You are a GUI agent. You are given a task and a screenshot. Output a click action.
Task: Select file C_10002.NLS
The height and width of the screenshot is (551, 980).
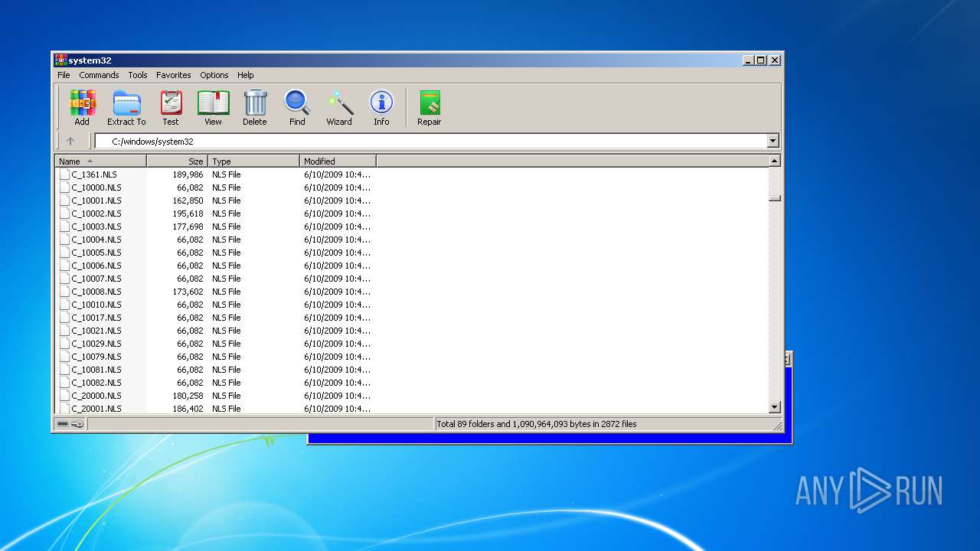(96, 214)
